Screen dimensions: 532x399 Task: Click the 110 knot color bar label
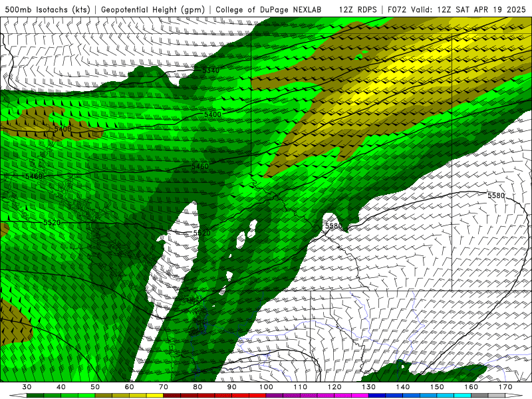coord(301,387)
